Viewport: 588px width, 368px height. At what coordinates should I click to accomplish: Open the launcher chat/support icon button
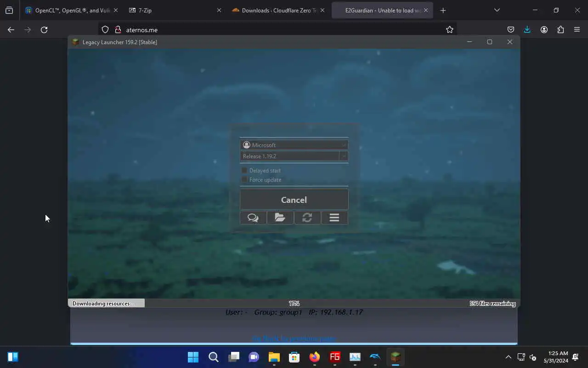[253, 218]
